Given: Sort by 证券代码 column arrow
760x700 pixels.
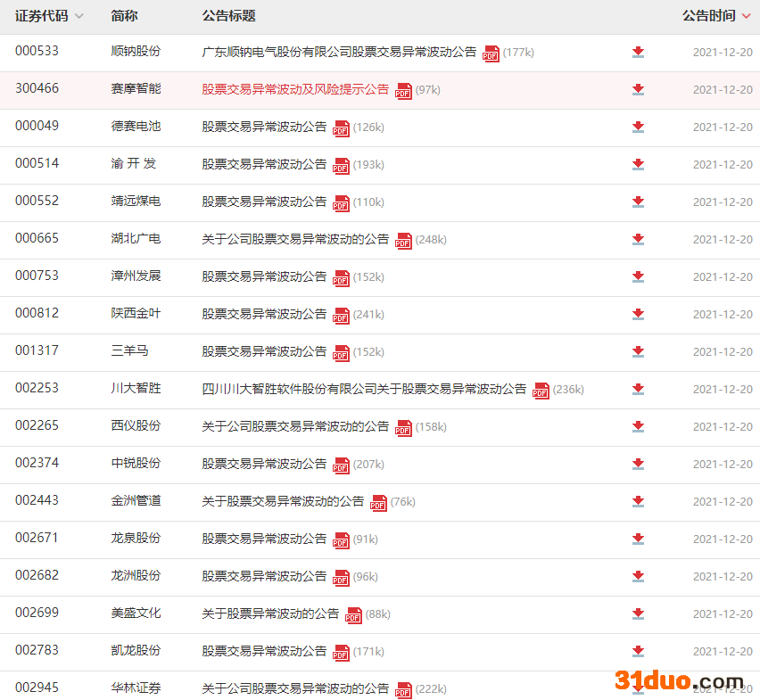Looking at the screenshot, I should point(79,16).
